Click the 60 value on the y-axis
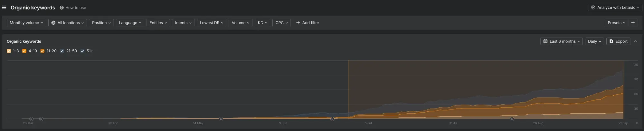 pos(636,94)
